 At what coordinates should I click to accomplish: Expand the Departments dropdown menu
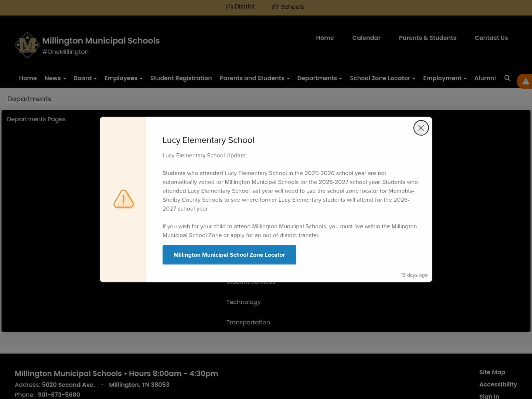(320, 78)
